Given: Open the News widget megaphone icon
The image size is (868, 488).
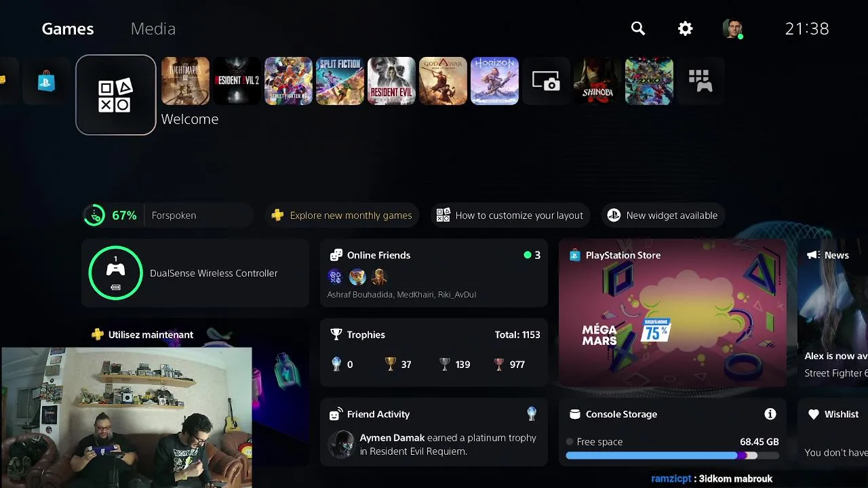Looking at the screenshot, I should click(x=812, y=256).
